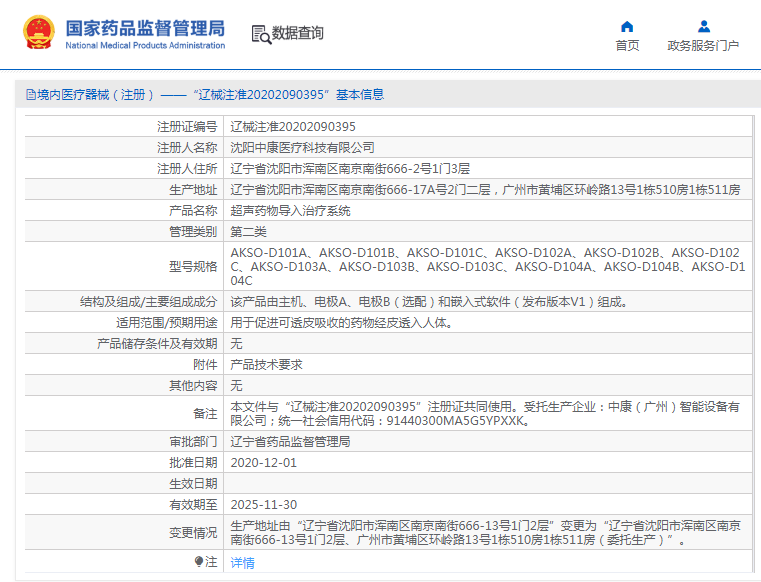The width and height of the screenshot is (761, 582).
Task: Select approval date 2020-12-01
Action: [263, 463]
